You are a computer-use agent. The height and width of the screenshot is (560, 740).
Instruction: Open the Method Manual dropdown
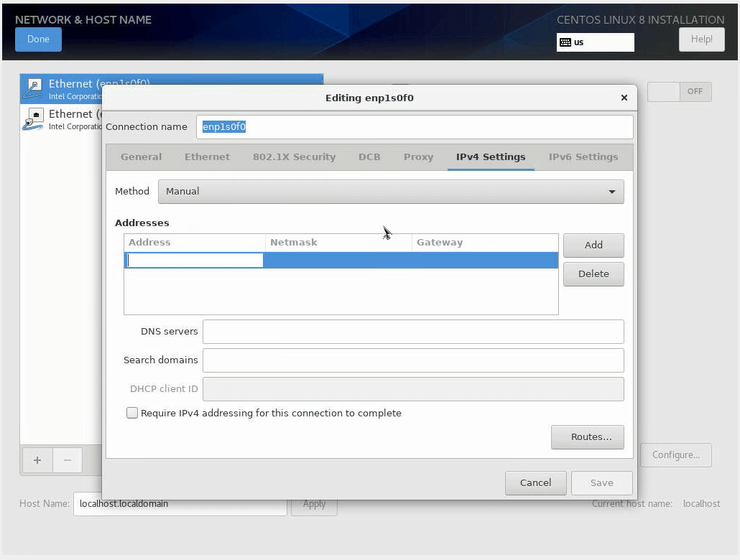[x=391, y=192]
